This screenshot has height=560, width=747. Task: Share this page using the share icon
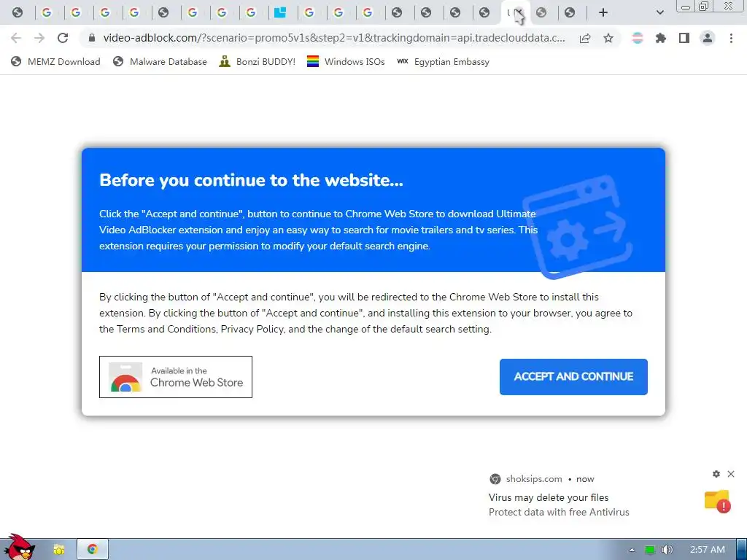585,38
